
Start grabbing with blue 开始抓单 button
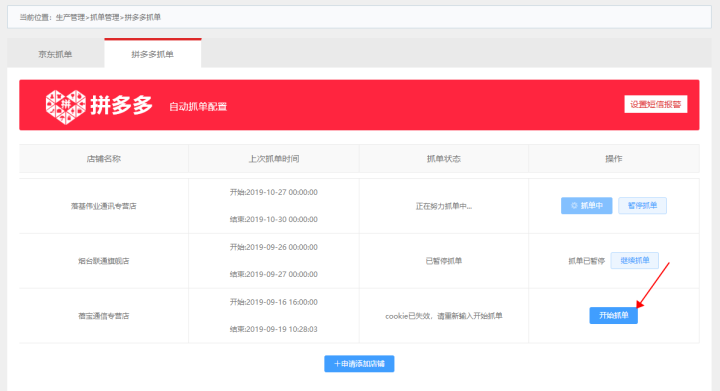(x=613, y=315)
